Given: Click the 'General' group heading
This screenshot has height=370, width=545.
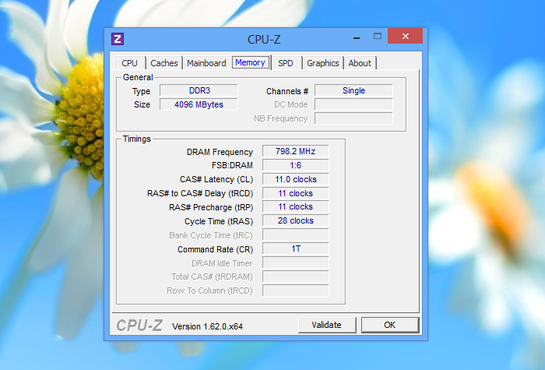Looking at the screenshot, I should [x=138, y=77].
